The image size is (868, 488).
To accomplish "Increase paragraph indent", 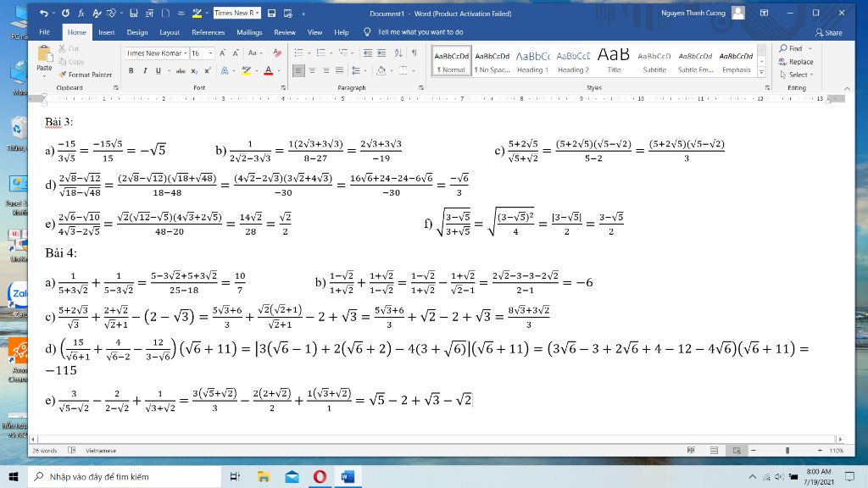I will coord(381,53).
